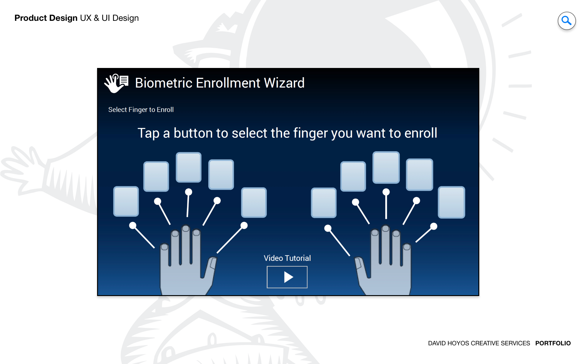Select right hand thumb button
This screenshot has height=364, width=588.
(x=324, y=203)
